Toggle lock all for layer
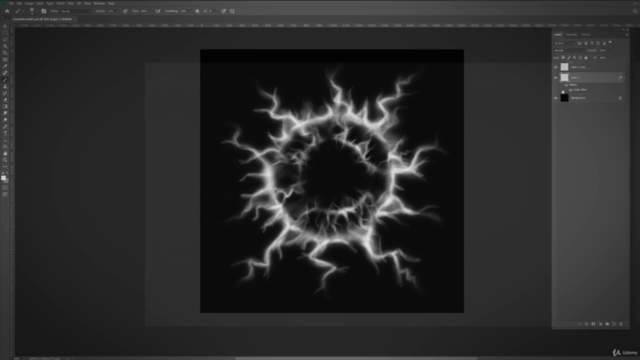The width and height of the screenshot is (640, 360). [x=586, y=58]
